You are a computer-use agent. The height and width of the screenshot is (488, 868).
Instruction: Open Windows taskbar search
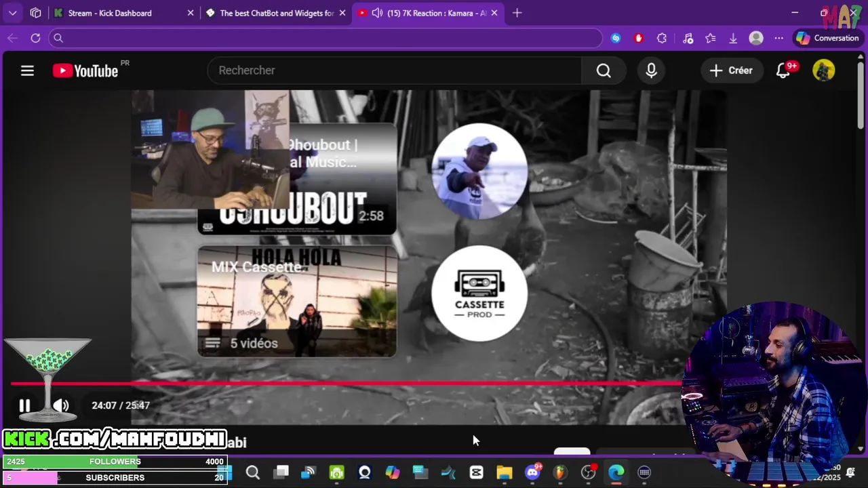(253, 472)
